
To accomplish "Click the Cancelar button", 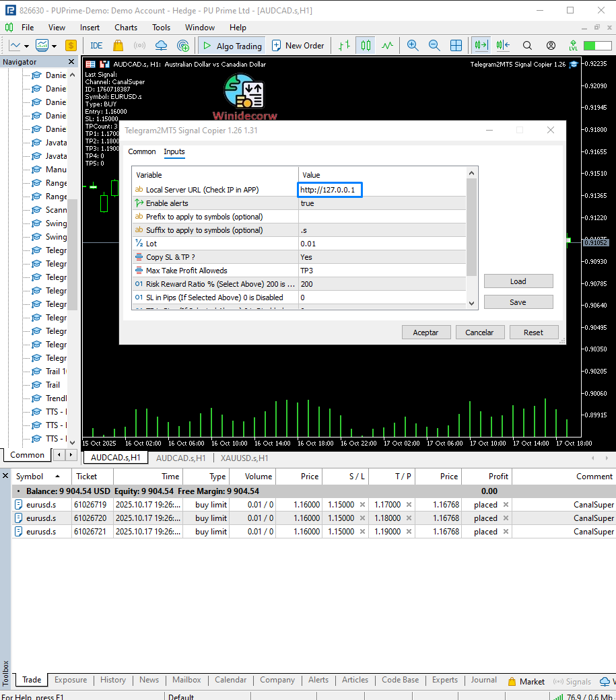I will tap(480, 332).
